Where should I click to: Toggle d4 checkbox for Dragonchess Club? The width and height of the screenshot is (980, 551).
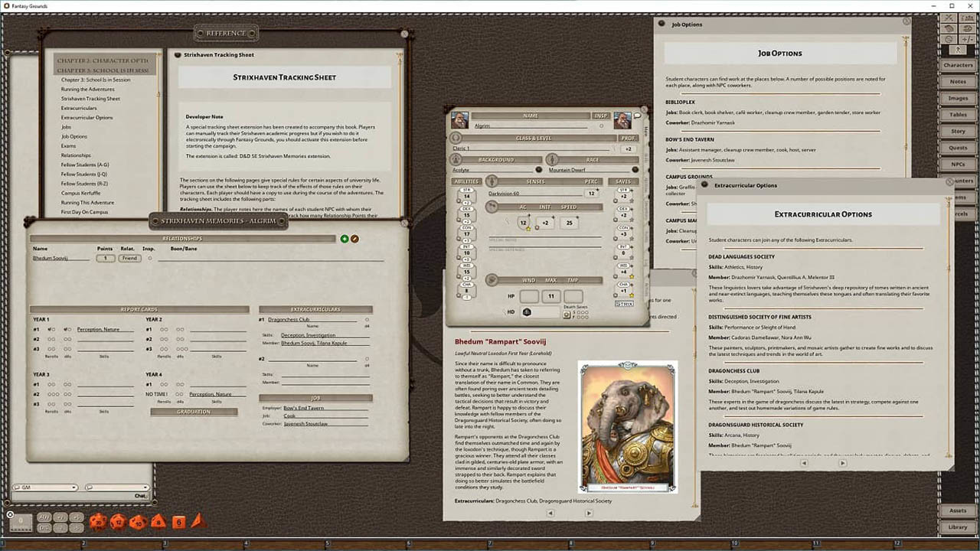pyautogui.click(x=367, y=320)
